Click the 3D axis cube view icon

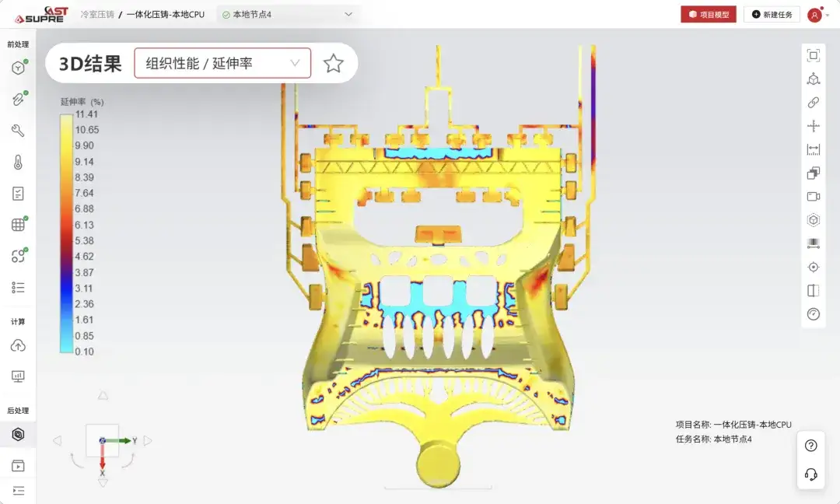click(x=814, y=79)
